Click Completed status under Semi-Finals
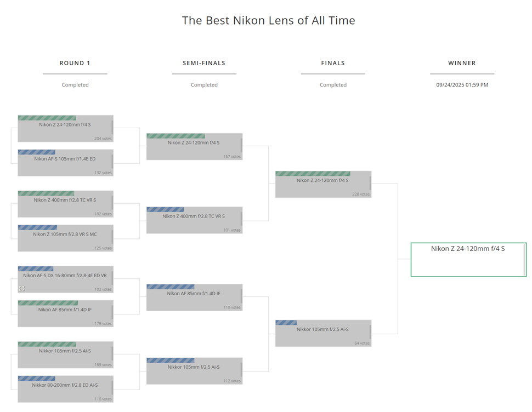Screen dimensions: 532x412 (204, 85)
